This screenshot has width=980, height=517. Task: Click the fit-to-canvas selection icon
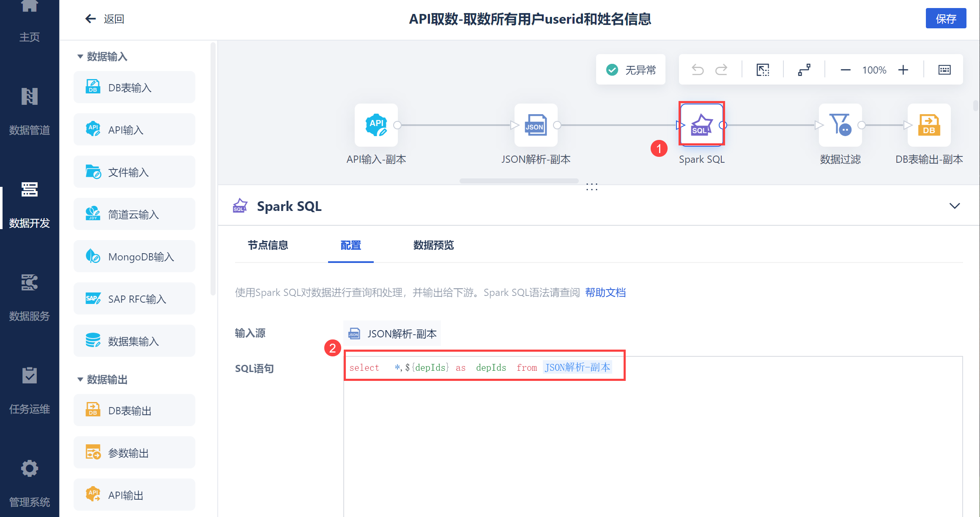pos(763,70)
